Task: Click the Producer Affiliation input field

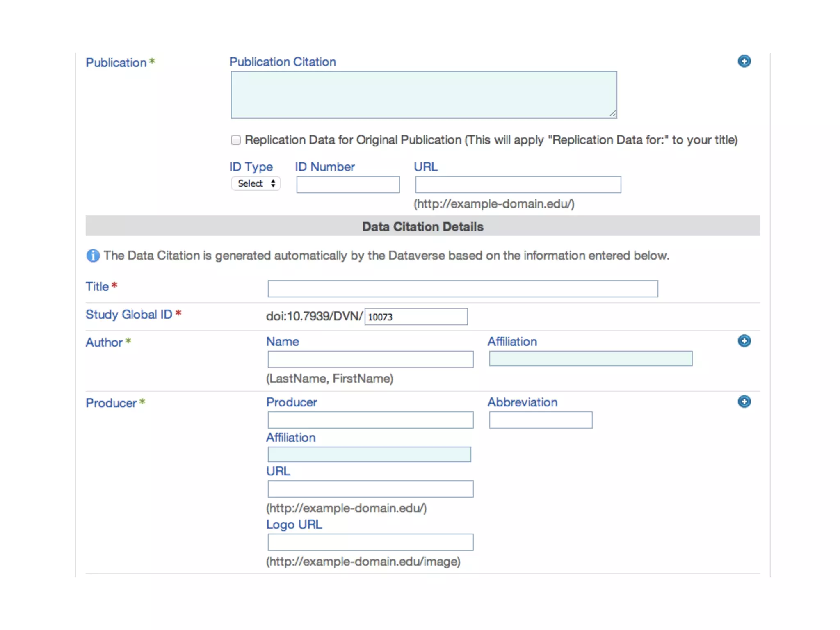Action: (369, 454)
